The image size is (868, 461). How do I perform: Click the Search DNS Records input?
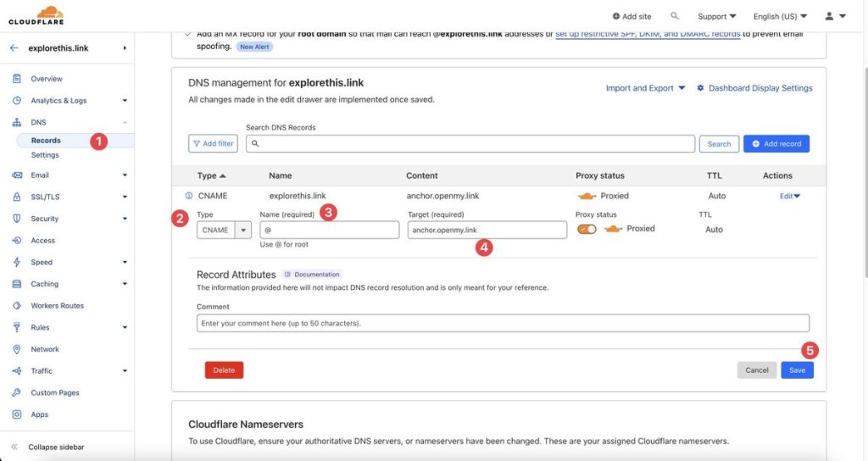coord(470,144)
